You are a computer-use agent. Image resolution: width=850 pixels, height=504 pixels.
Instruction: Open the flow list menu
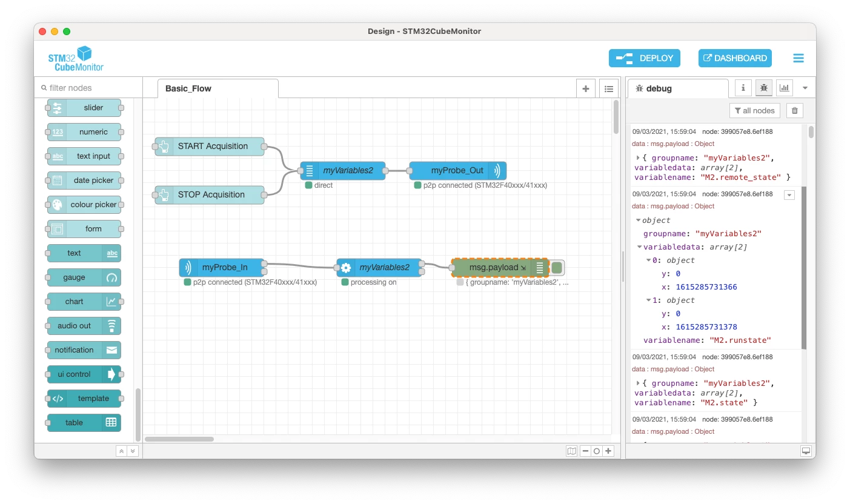click(x=609, y=88)
